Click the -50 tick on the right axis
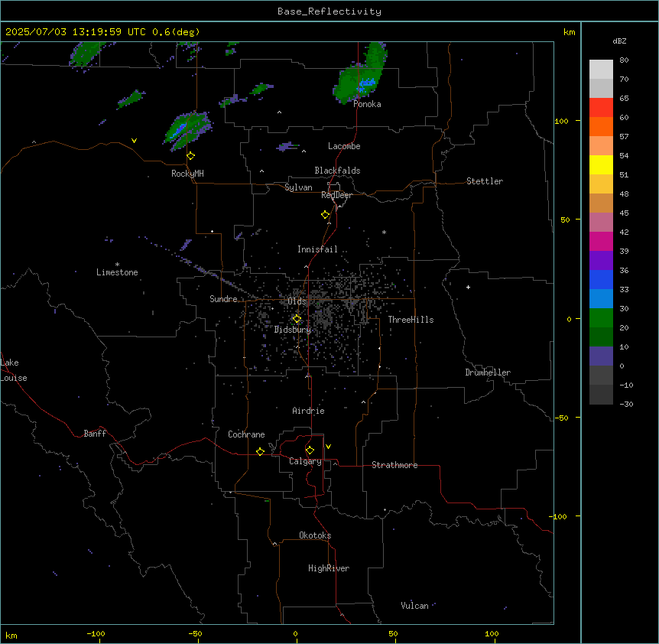 561,418
